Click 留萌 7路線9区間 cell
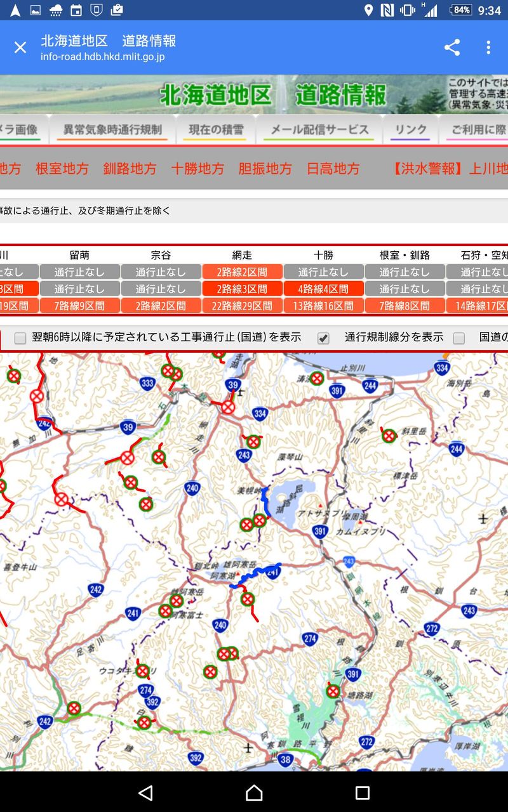Viewport: 508px width, 812px height. click(x=79, y=306)
